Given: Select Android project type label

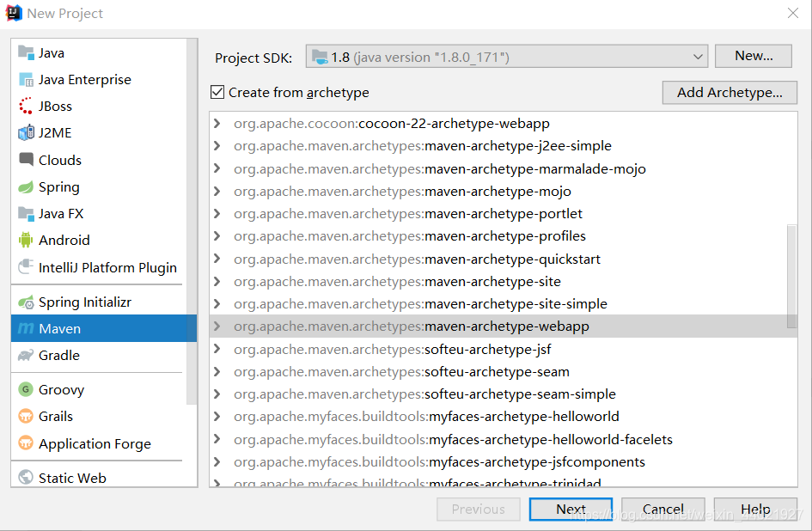Looking at the screenshot, I should pos(64,240).
